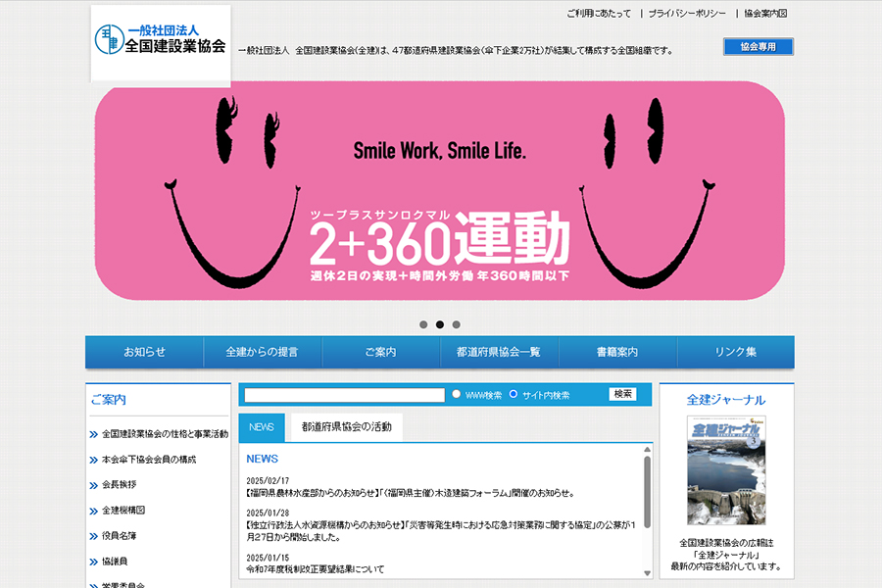Click the 全国建設業協会 logo
Viewport: 882px width, 588px height.
pyautogui.click(x=161, y=44)
